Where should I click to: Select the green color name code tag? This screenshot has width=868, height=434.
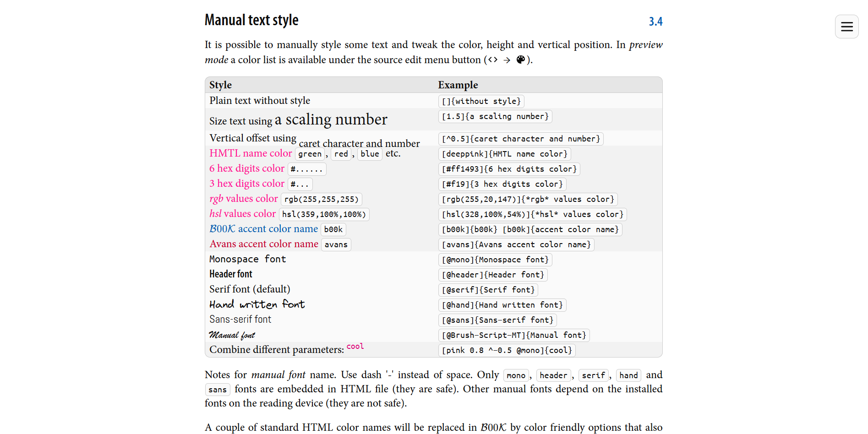310,154
